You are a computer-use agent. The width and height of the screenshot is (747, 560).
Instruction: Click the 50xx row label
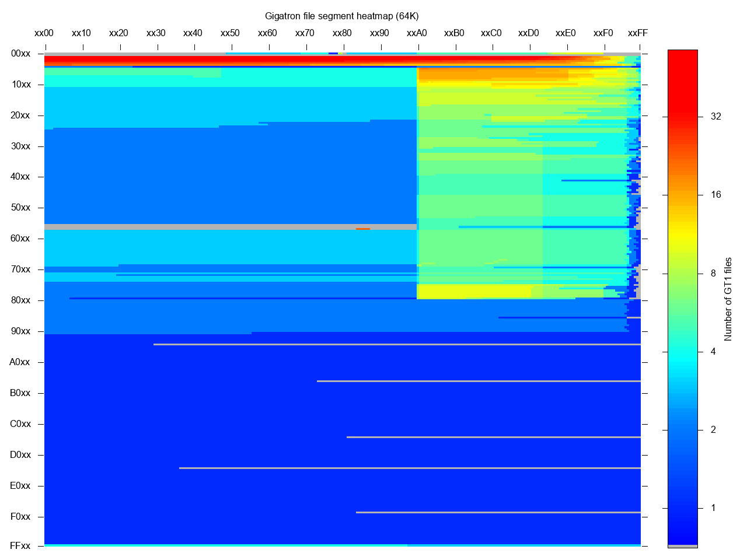pyautogui.click(x=21, y=208)
